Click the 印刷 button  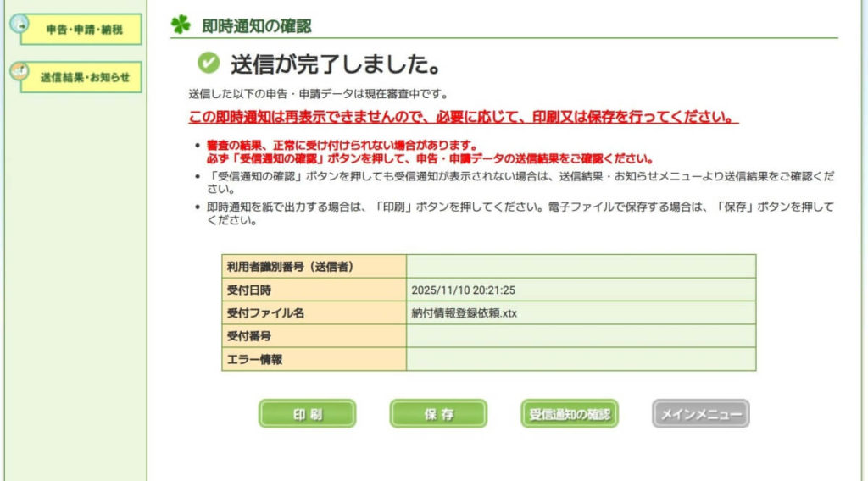307,413
